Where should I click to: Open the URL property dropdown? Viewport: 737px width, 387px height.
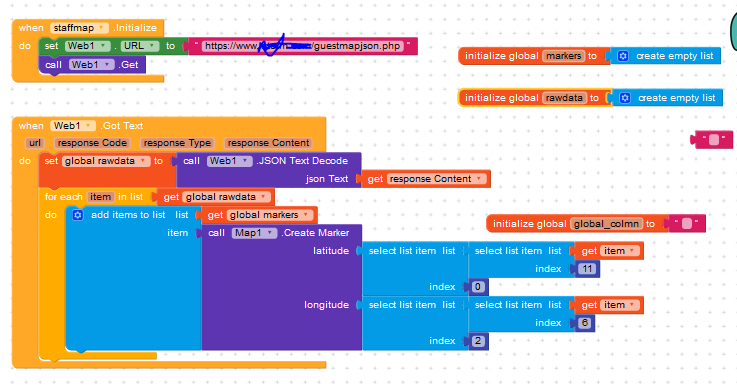[140, 46]
